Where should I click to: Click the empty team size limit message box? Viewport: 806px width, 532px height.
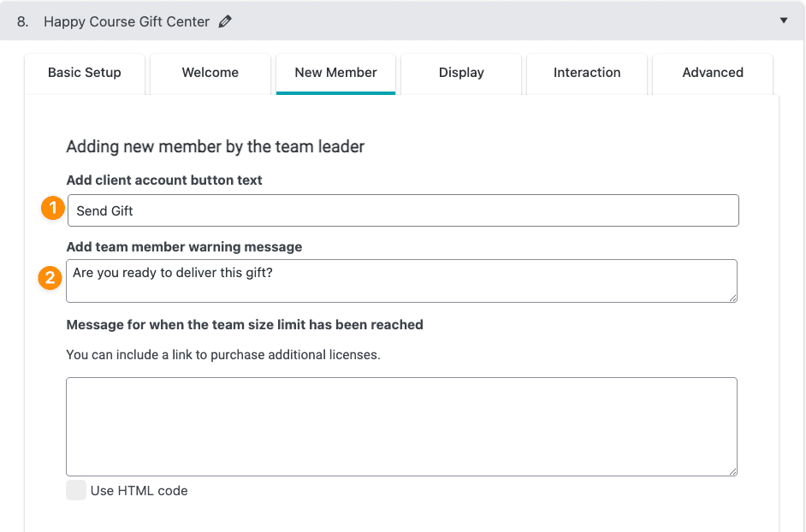400,426
